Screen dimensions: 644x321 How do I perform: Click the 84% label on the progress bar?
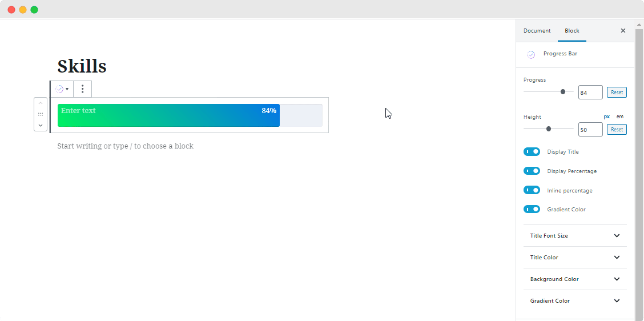tap(269, 111)
